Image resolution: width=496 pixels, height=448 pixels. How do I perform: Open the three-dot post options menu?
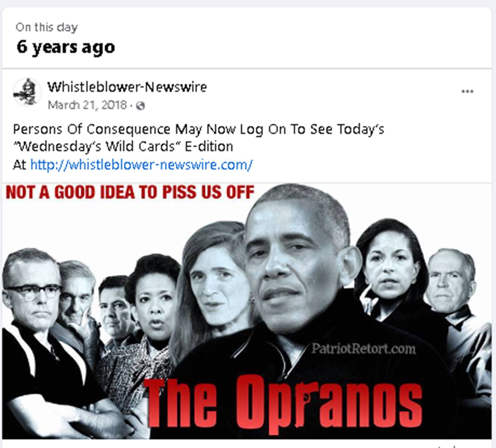click(x=467, y=92)
